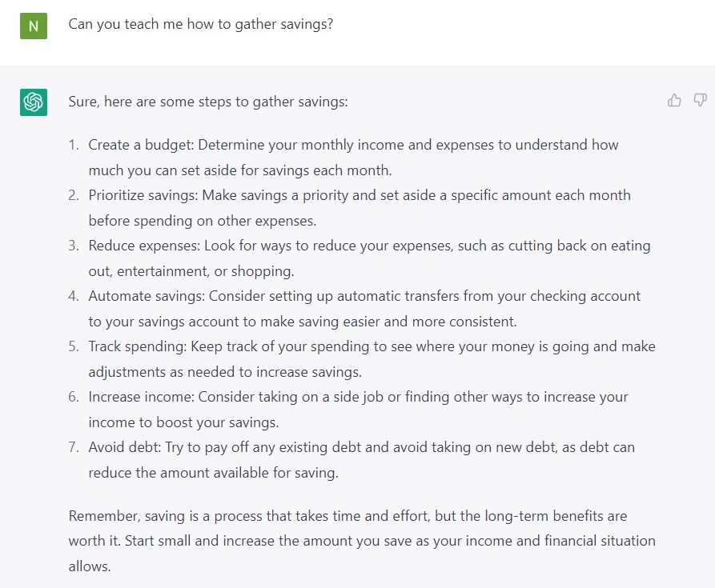715x588 pixels.
Task: Click the user question about gathering savings
Action: pos(201,24)
